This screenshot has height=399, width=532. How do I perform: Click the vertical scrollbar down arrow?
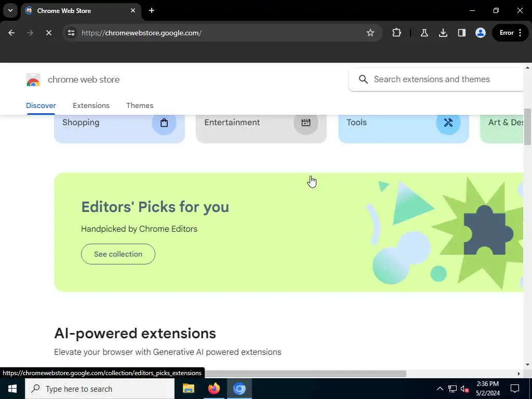527,365
